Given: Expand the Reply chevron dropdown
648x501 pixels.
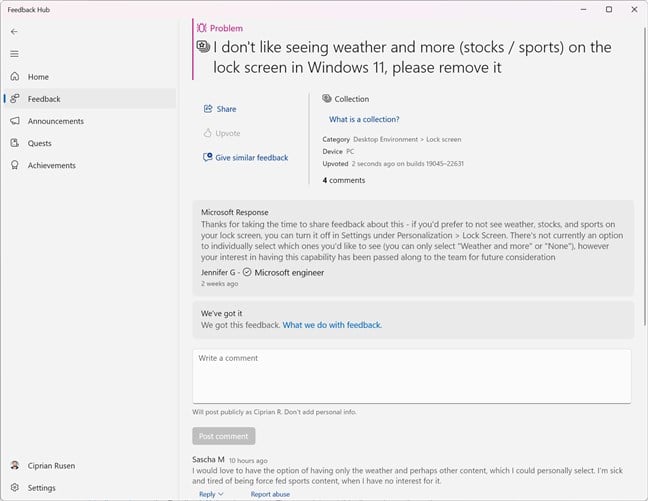Looking at the screenshot, I should 221,494.
